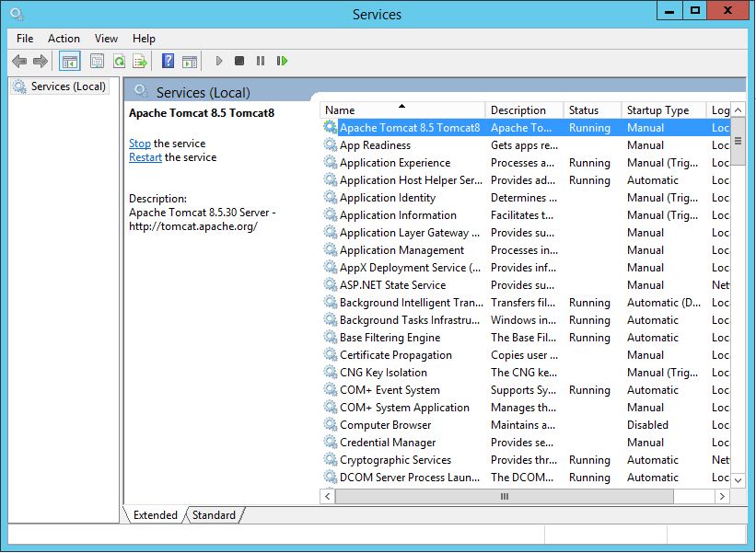This screenshot has width=756, height=553.
Task: Click the gear icon beside CNG Key Isolation
Action: click(331, 372)
